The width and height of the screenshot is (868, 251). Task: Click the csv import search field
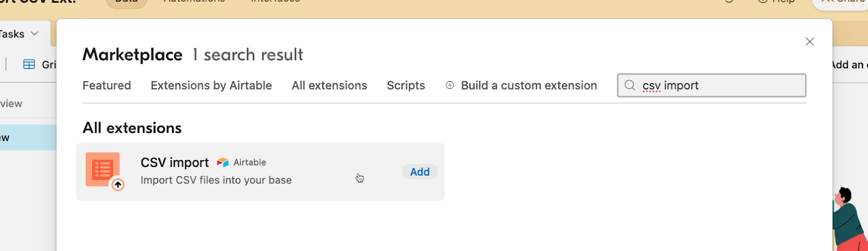click(712, 85)
